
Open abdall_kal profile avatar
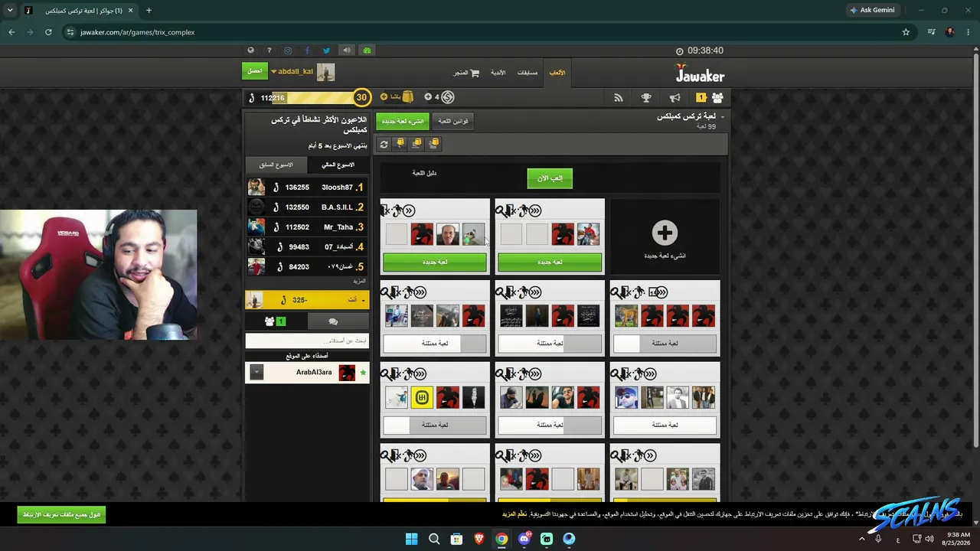click(x=326, y=72)
